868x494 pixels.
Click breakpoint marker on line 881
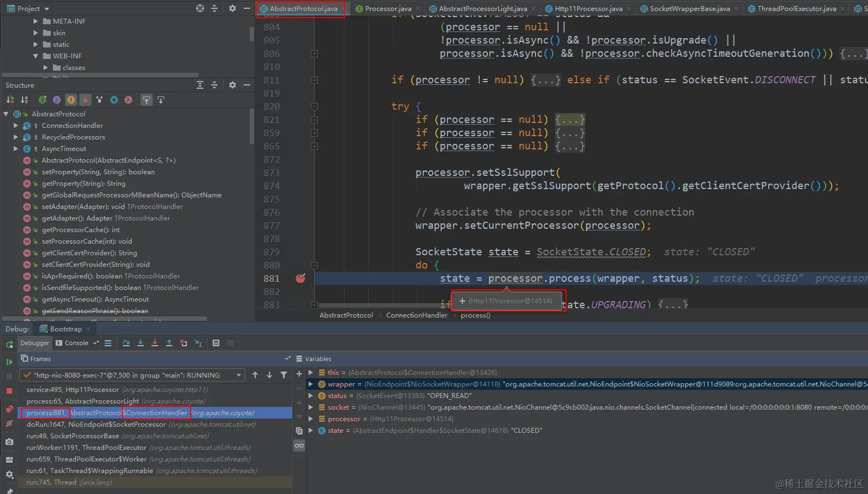coord(300,278)
